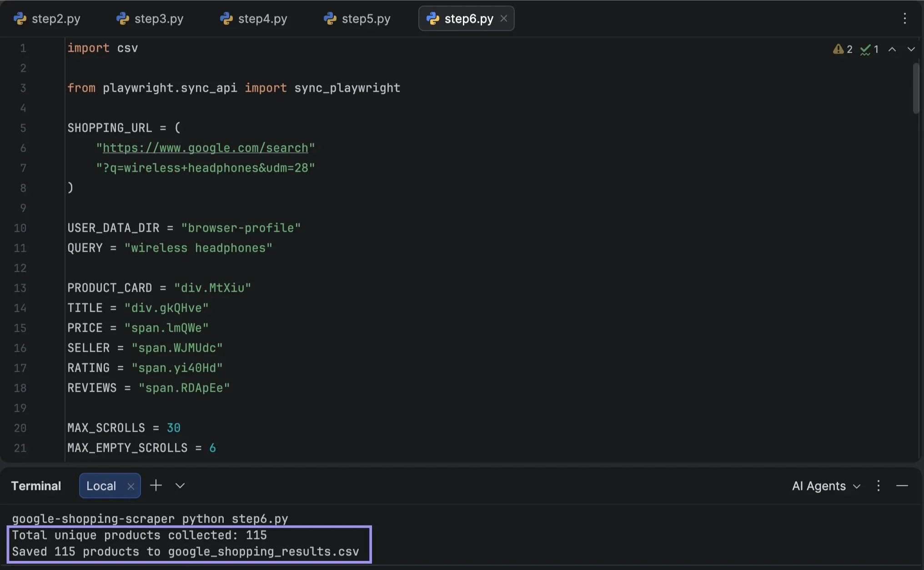The image size is (924, 570).
Task: Click the "browser-profile" string value
Action: click(x=241, y=228)
